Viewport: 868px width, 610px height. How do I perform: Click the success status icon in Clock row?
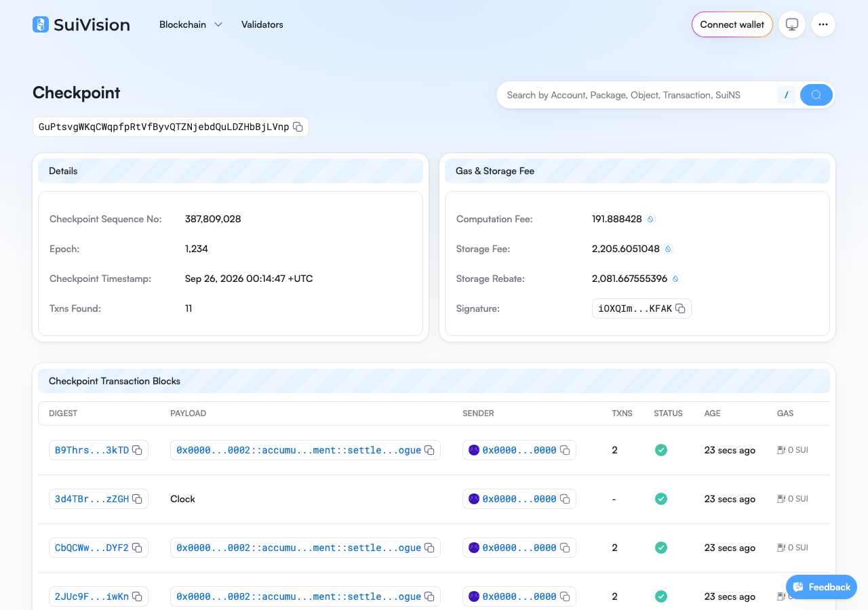(661, 499)
